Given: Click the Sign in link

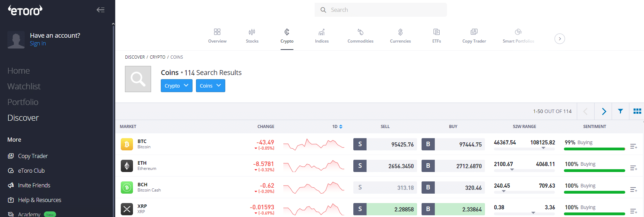Looking at the screenshot, I should point(38,44).
